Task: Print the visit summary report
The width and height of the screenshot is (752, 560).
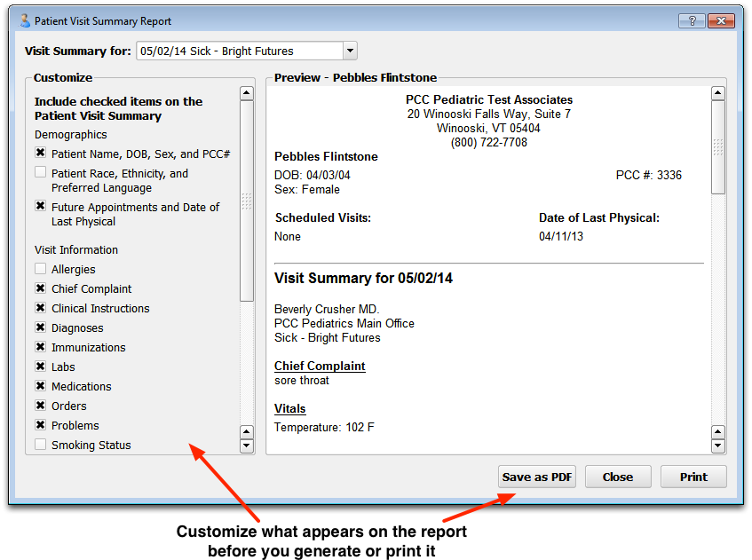Action: coord(693,477)
